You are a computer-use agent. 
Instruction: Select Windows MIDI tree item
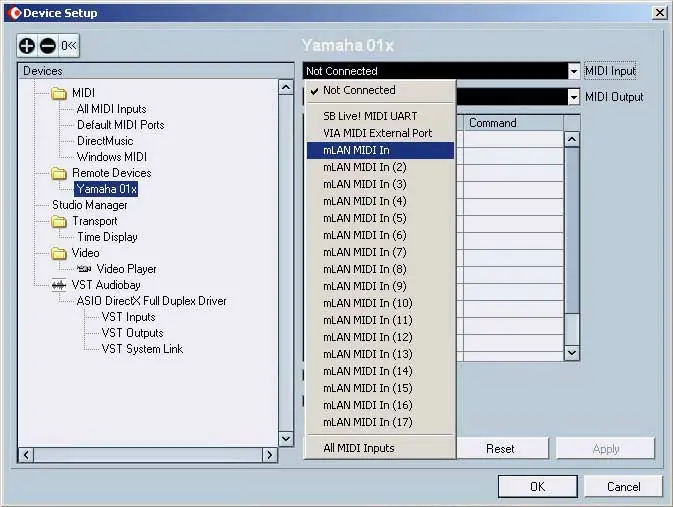112,157
